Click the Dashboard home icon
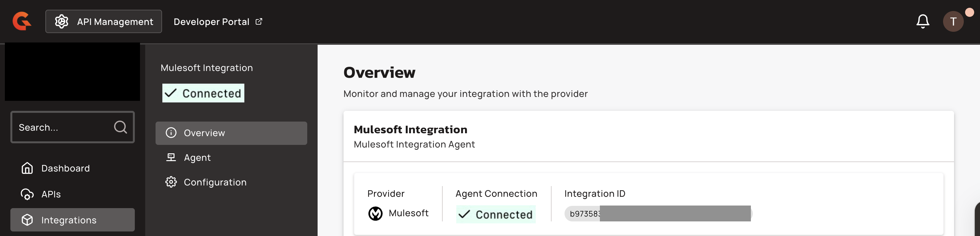This screenshot has height=236, width=980. 27,168
